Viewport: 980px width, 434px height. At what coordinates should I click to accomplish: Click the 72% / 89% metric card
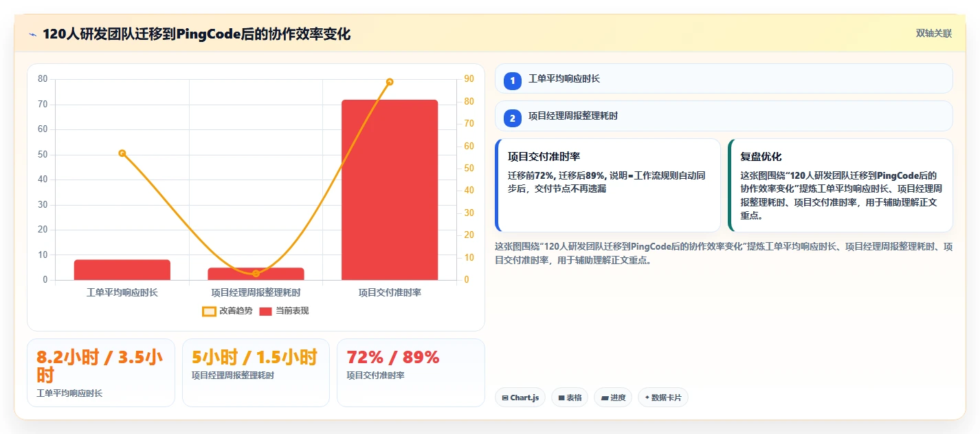click(x=411, y=373)
